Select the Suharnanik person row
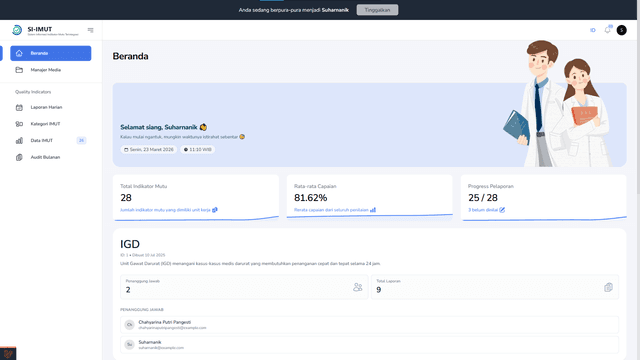640x360 pixels. [x=369, y=345]
